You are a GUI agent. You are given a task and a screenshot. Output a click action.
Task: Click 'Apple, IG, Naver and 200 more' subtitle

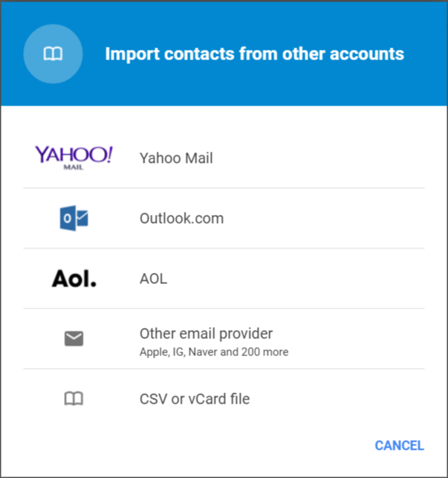(x=213, y=352)
